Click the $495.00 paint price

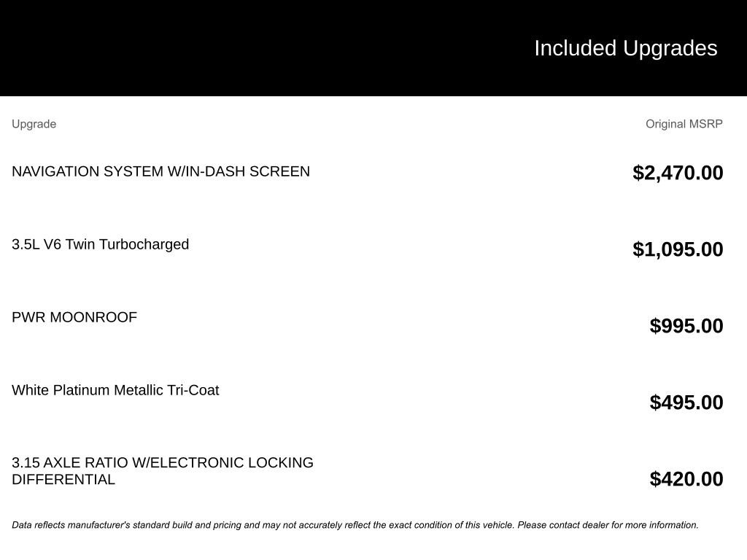point(686,402)
